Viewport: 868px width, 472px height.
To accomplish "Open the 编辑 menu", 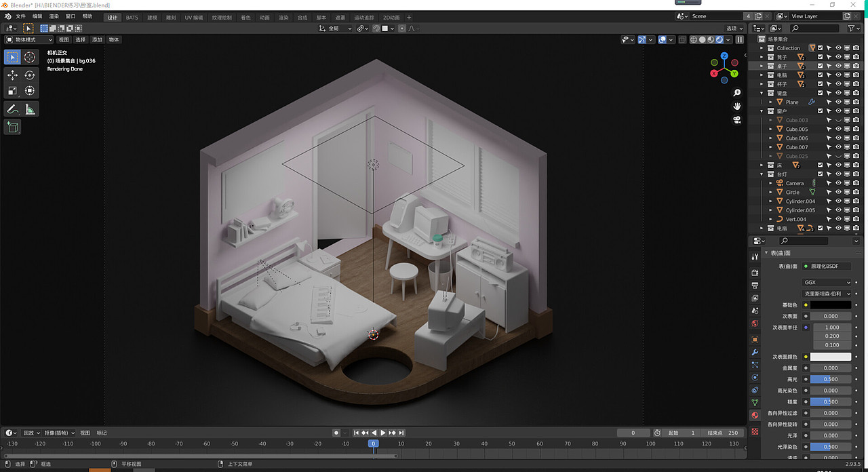I will coord(37,16).
